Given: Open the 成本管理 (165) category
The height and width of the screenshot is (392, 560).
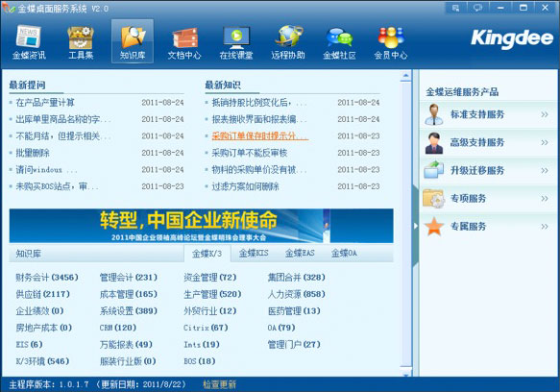Looking at the screenshot, I should click(128, 294).
